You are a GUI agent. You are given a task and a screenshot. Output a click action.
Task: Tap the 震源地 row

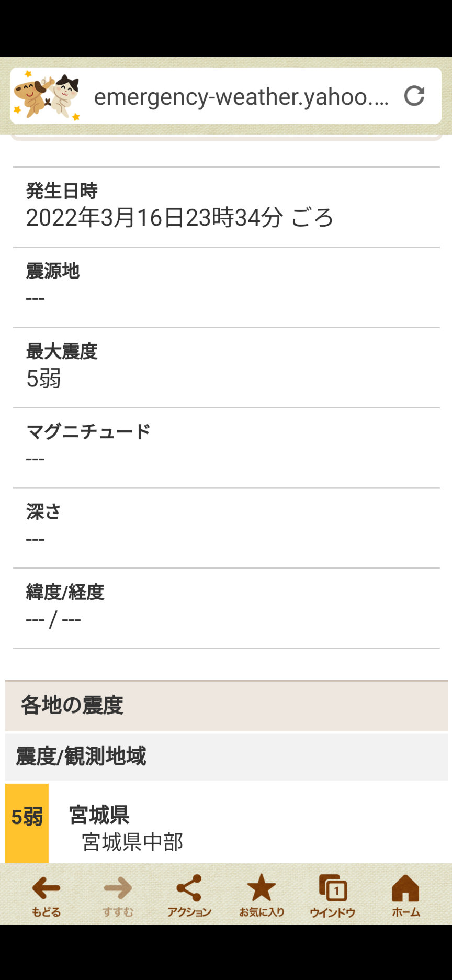tap(227, 287)
